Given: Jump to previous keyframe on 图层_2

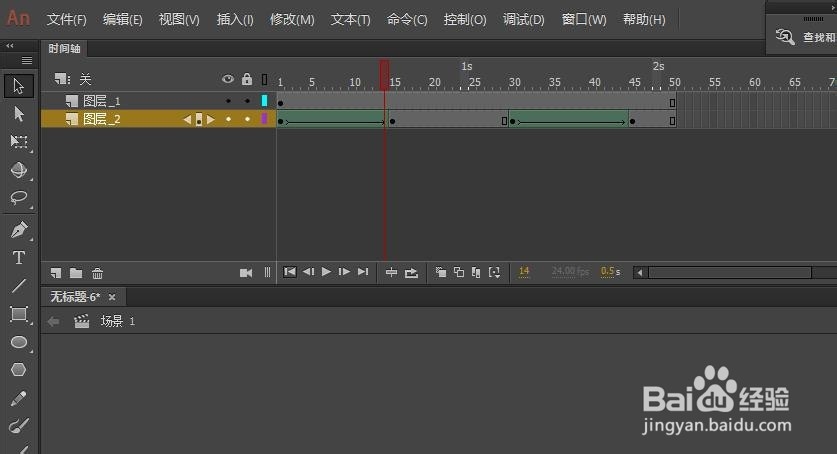Looking at the screenshot, I should (187, 120).
